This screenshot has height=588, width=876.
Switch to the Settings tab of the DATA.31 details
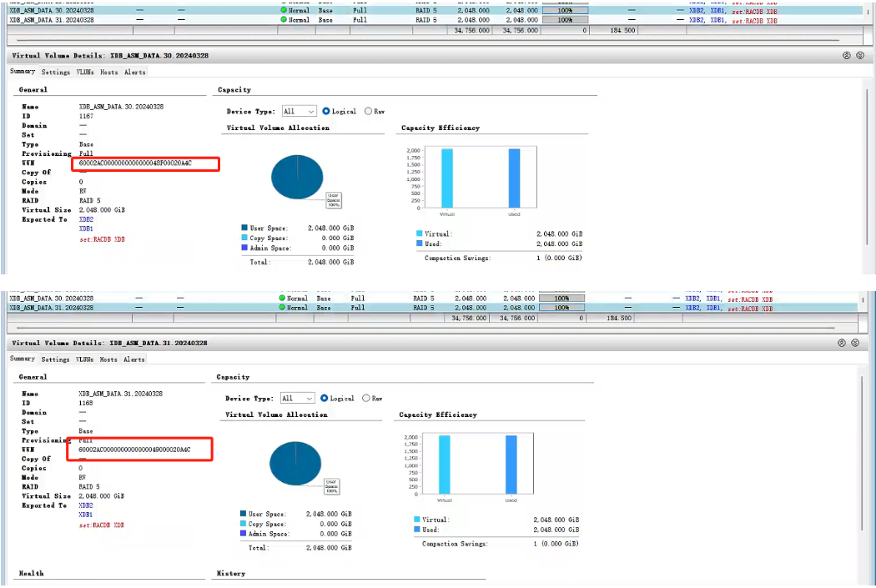[55, 359]
